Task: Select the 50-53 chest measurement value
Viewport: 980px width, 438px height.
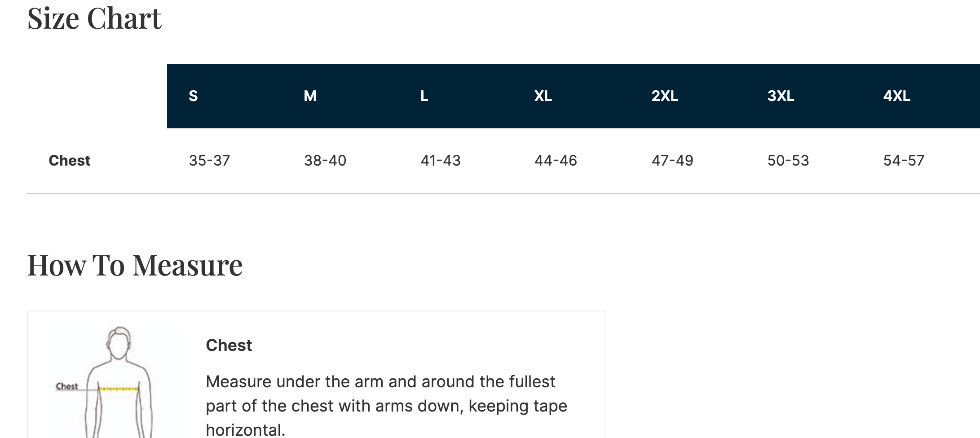Action: 788,161
